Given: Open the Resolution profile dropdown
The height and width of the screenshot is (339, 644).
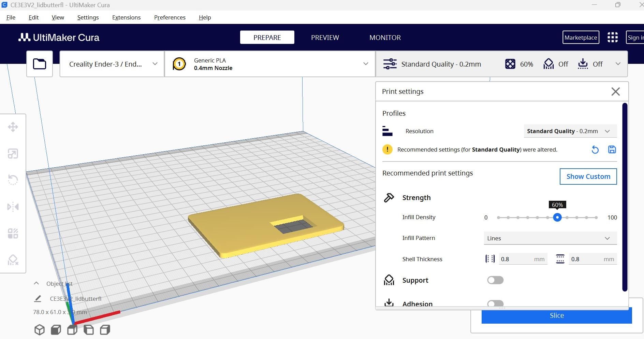Looking at the screenshot, I should [570, 131].
